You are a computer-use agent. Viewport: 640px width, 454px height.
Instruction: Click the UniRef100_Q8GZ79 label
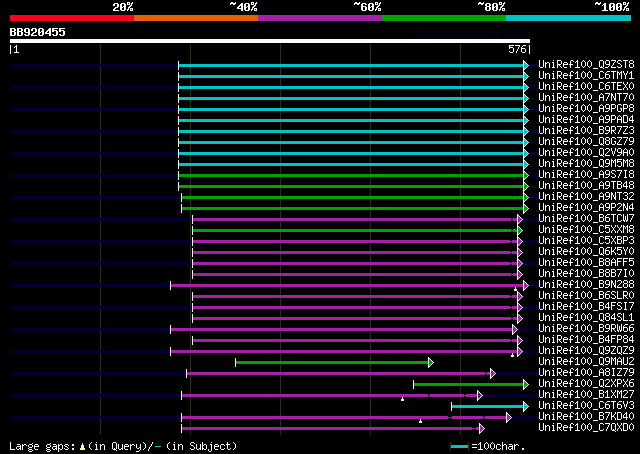[586, 142]
